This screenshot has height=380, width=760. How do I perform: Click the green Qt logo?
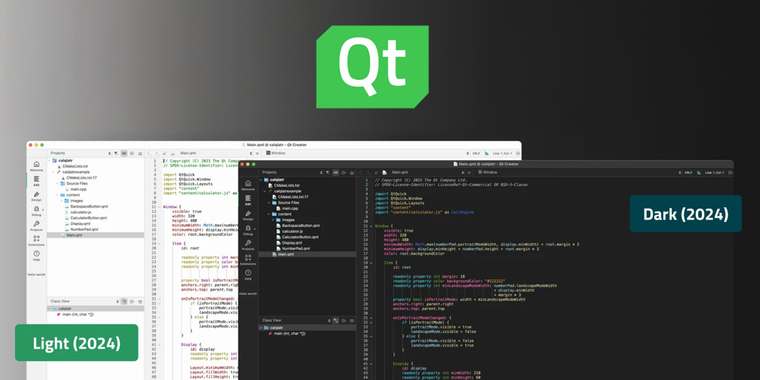(372, 67)
